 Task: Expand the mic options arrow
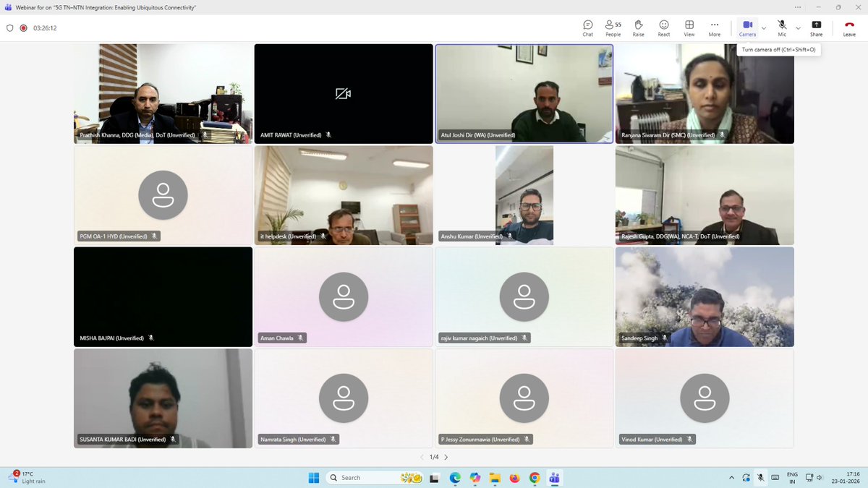(798, 28)
